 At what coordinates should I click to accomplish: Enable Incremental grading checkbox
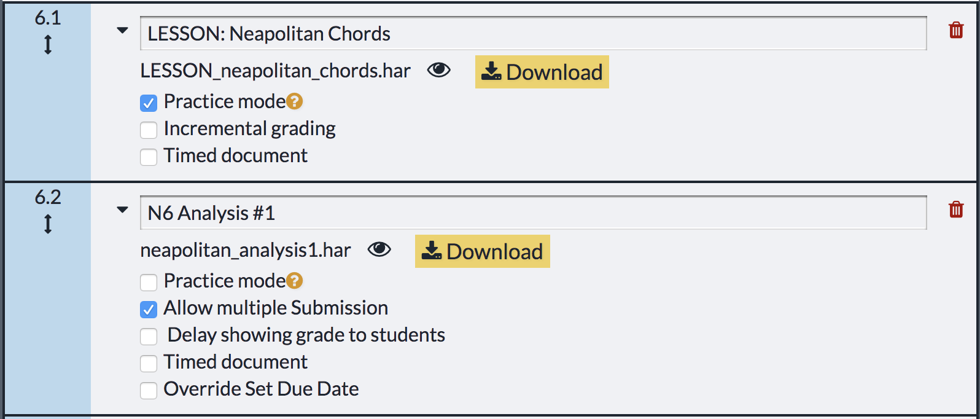149,130
